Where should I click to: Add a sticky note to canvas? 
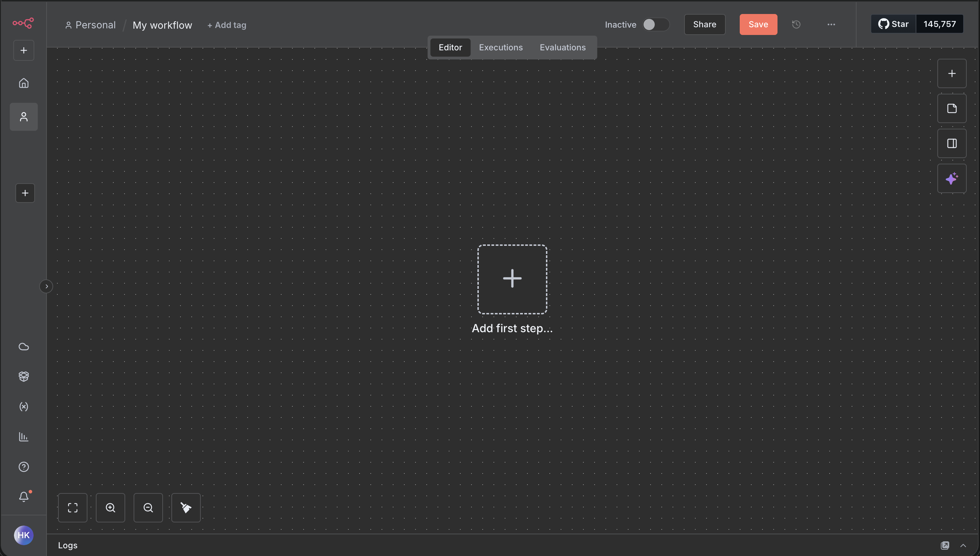952,108
